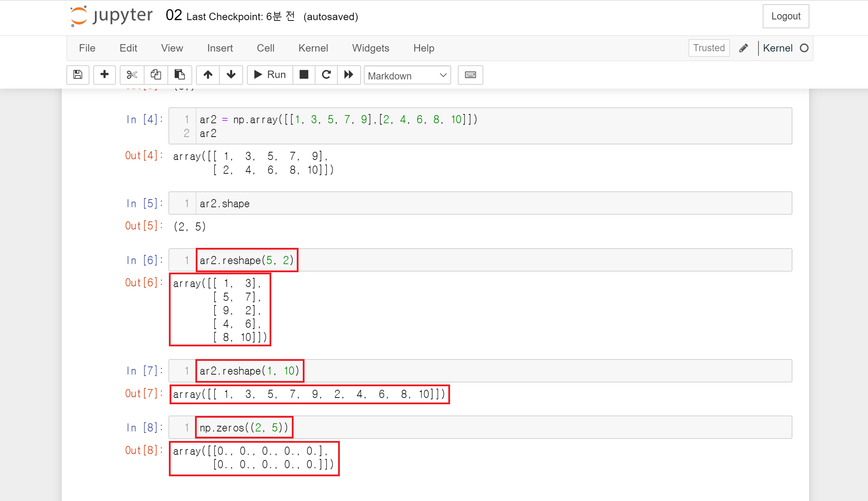Move selected cell down with the arrow icon
Viewport: 868px width, 501px height.
pyautogui.click(x=231, y=74)
